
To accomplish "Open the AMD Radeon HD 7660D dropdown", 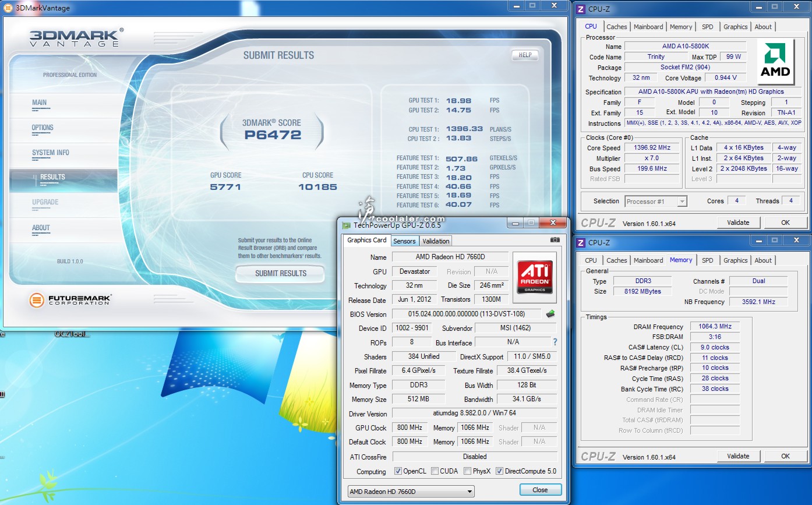I will [x=411, y=492].
